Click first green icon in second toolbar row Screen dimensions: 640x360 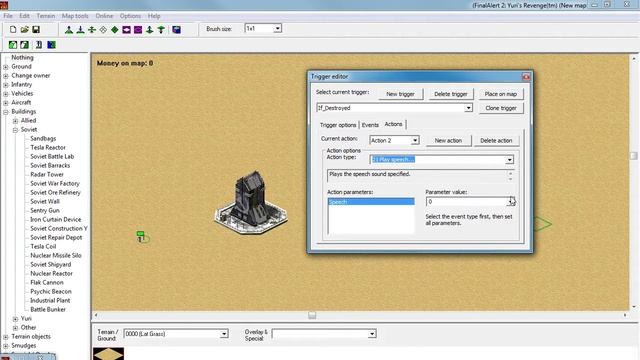pos(13,44)
